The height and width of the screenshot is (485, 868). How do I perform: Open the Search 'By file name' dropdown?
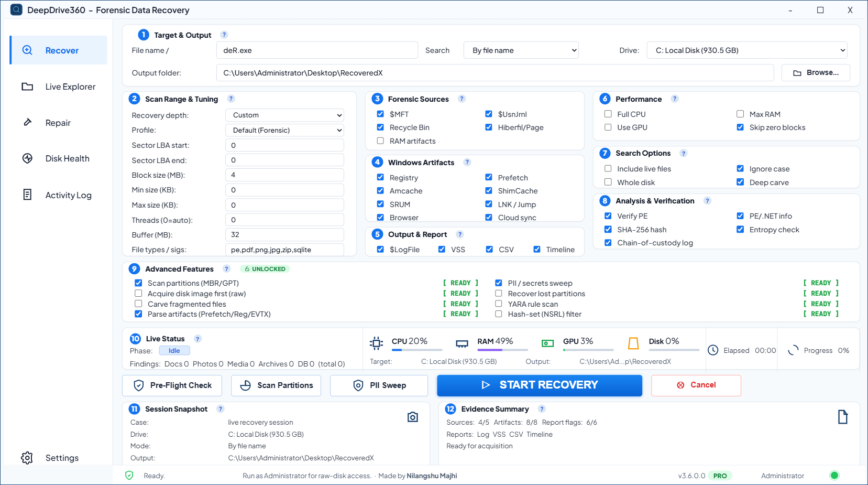521,50
